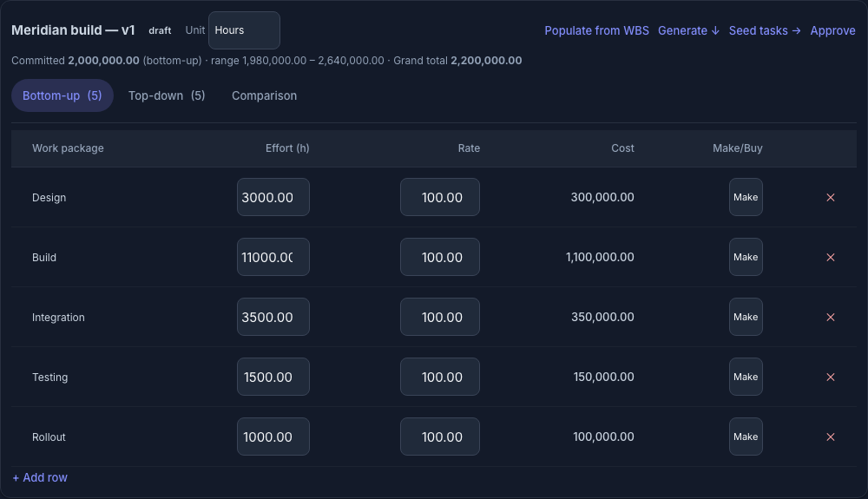
Task: Click the Grand total 2,200,000.00 value
Action: click(486, 60)
